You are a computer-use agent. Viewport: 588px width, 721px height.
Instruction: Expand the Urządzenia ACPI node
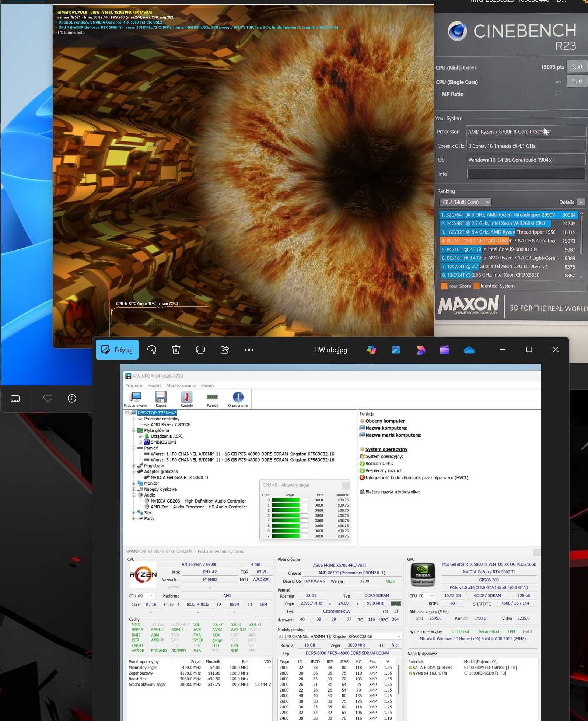click(x=140, y=436)
